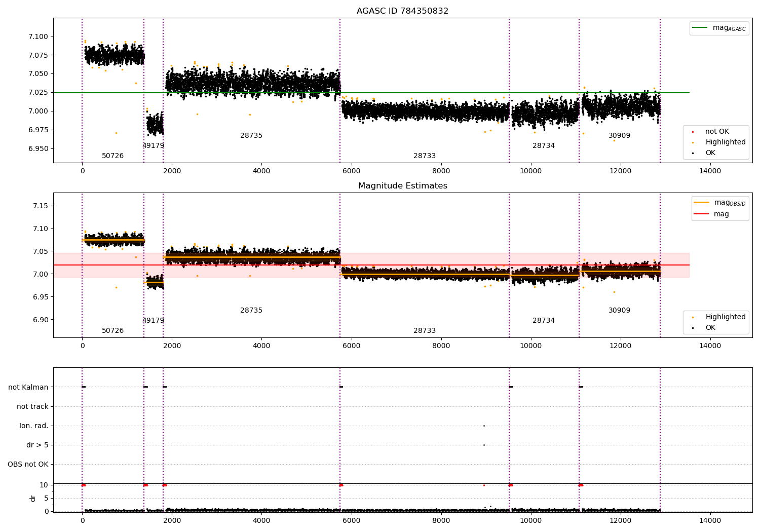Click obsid label 28735 in middle plot
Image resolution: width=760 pixels, height=532 pixels.
point(251,311)
